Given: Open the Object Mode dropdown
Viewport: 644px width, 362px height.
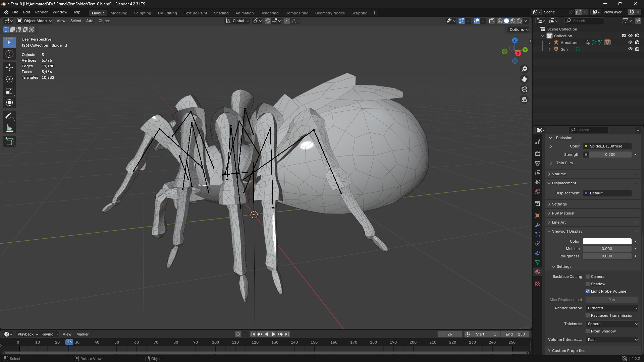Looking at the screenshot, I should (x=34, y=21).
